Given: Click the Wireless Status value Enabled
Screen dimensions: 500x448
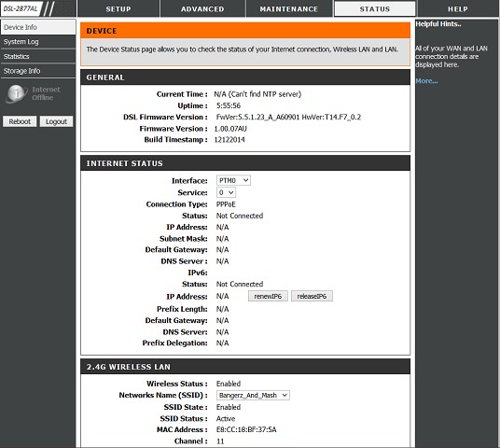Looking at the screenshot, I should [229, 384].
